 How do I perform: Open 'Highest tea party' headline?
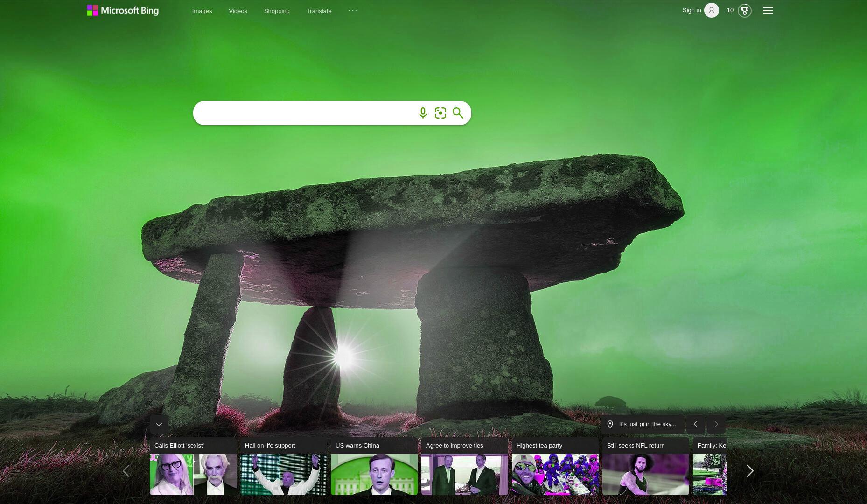(539, 446)
